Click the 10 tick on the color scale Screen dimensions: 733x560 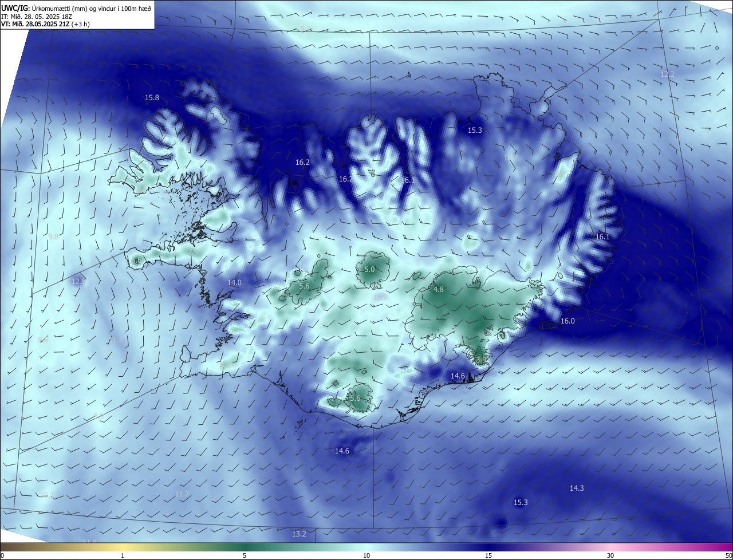[x=366, y=555]
